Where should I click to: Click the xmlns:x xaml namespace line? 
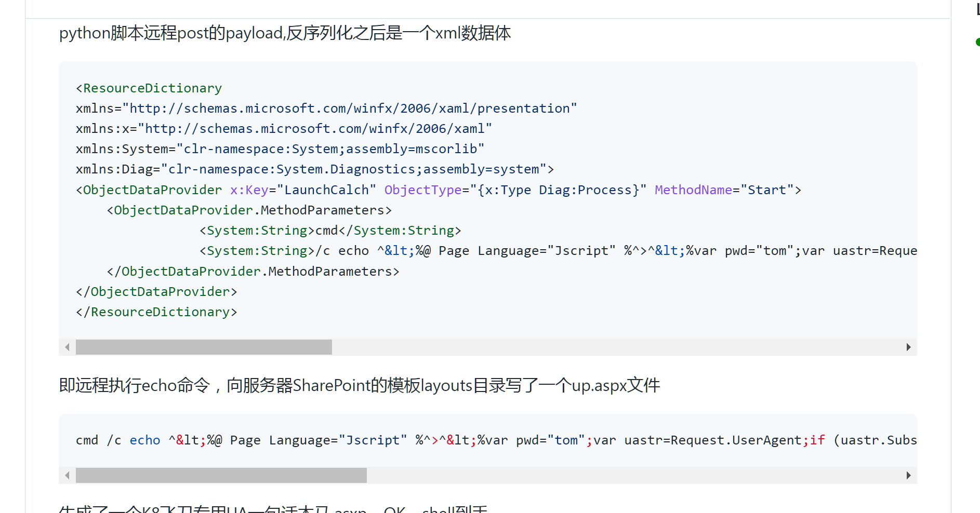coord(284,129)
